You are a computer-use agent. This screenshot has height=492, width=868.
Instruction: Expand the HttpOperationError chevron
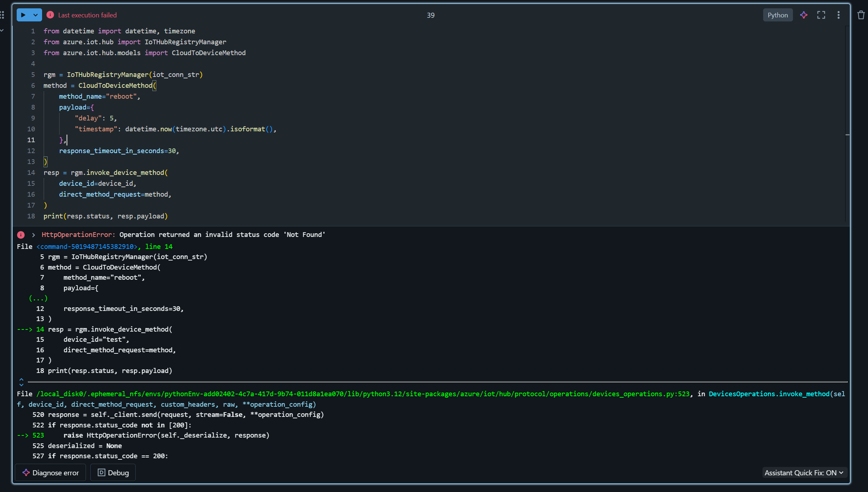pos(33,235)
